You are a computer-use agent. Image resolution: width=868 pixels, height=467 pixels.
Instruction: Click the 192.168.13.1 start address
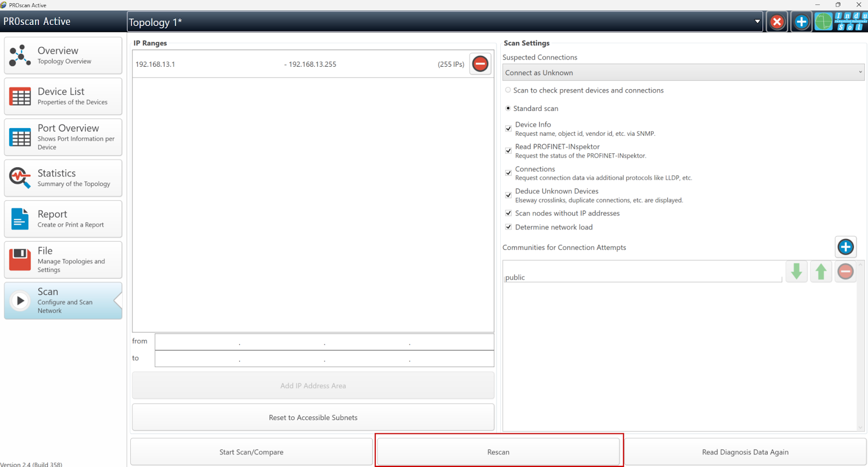[155, 64]
